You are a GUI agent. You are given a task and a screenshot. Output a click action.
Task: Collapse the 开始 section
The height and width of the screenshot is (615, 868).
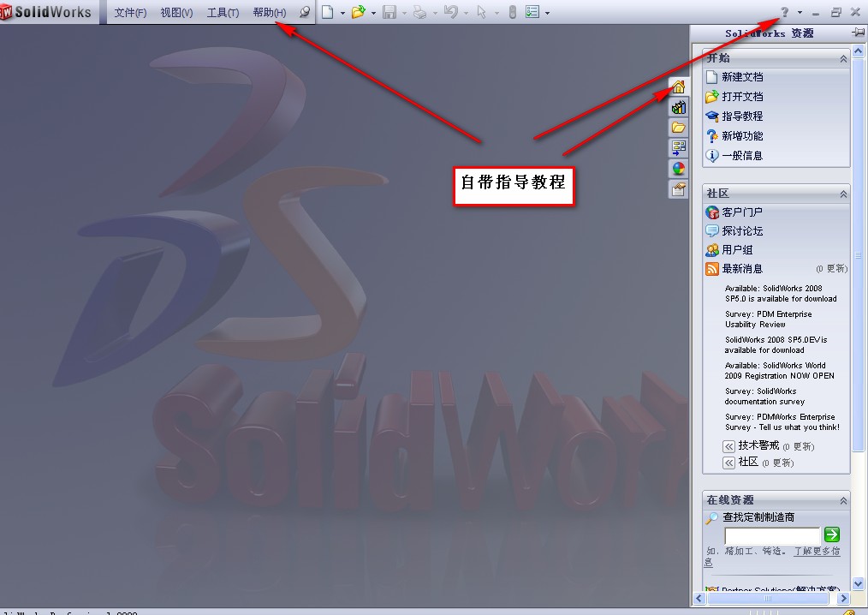click(x=843, y=59)
